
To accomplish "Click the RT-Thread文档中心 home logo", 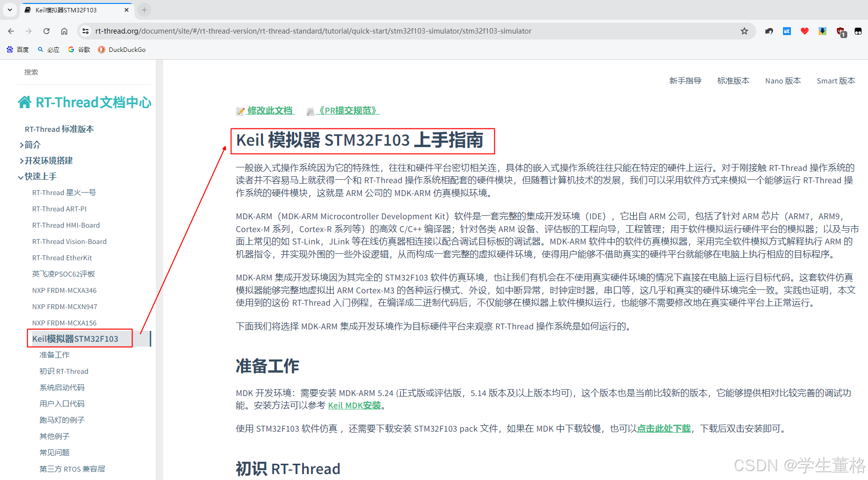I will pyautogui.click(x=85, y=102).
